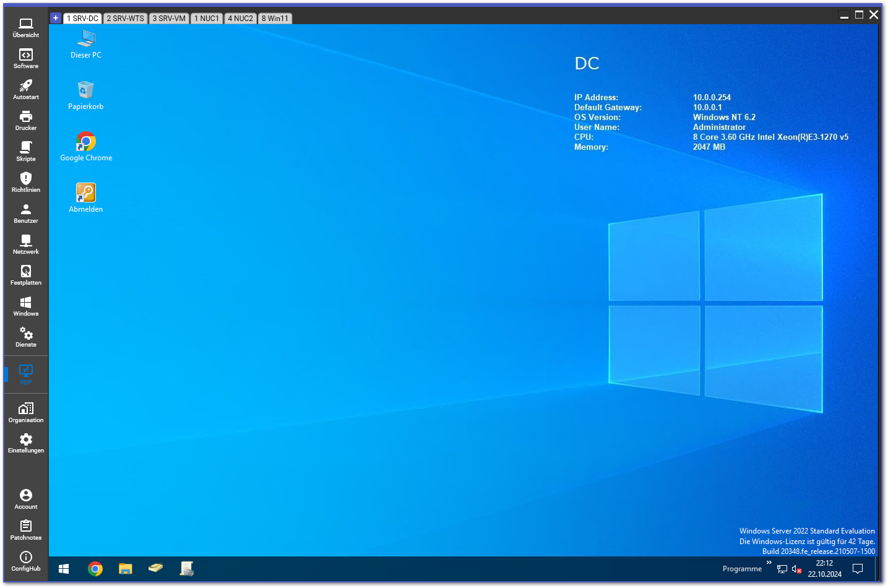Open the yellow drive icon in taskbar

156,568
